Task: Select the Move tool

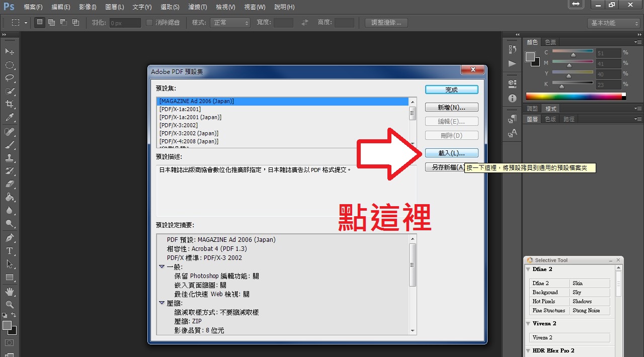Action: [10, 52]
